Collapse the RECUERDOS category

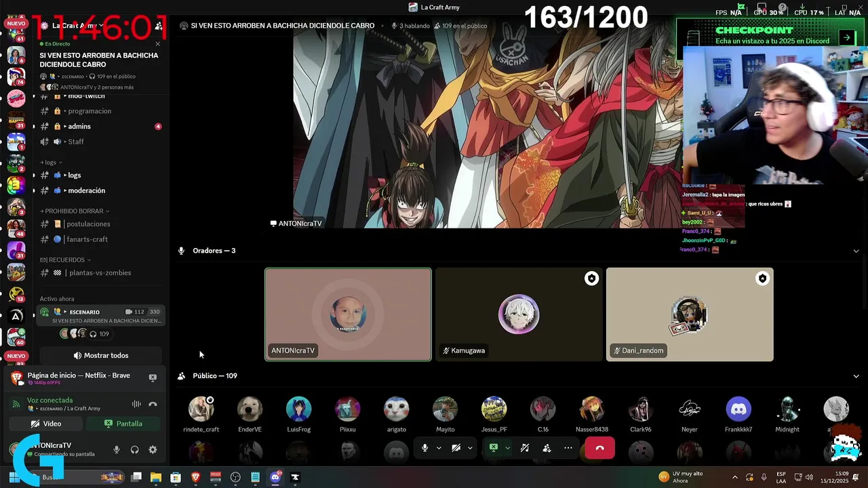pos(65,260)
